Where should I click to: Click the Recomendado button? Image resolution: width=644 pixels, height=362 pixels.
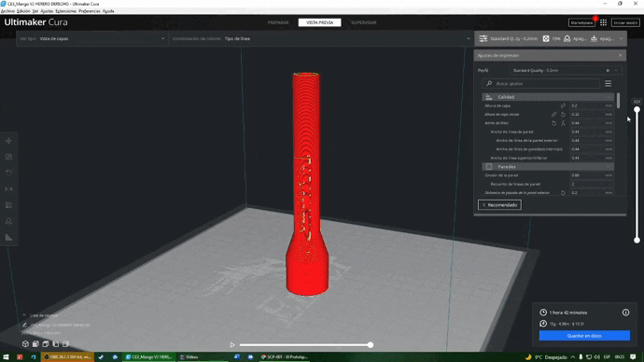[499, 205]
